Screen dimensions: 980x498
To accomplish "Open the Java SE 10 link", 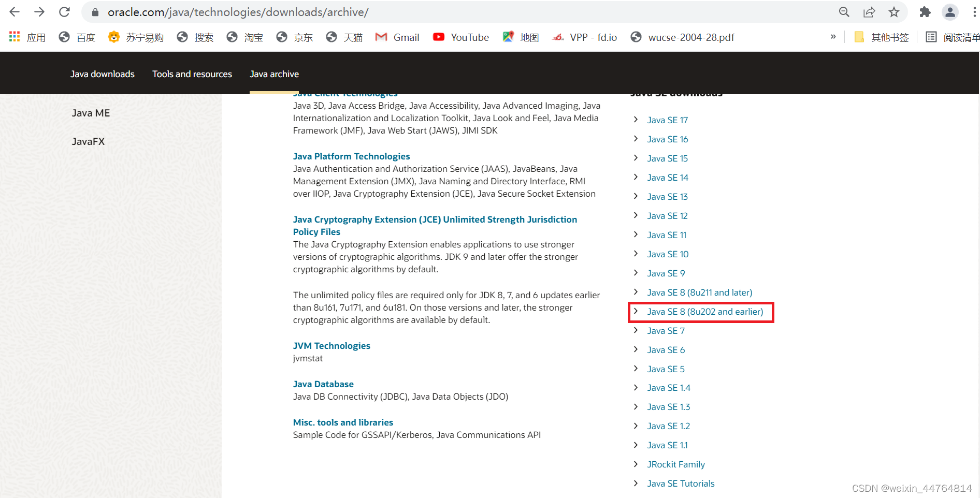I will (x=668, y=254).
